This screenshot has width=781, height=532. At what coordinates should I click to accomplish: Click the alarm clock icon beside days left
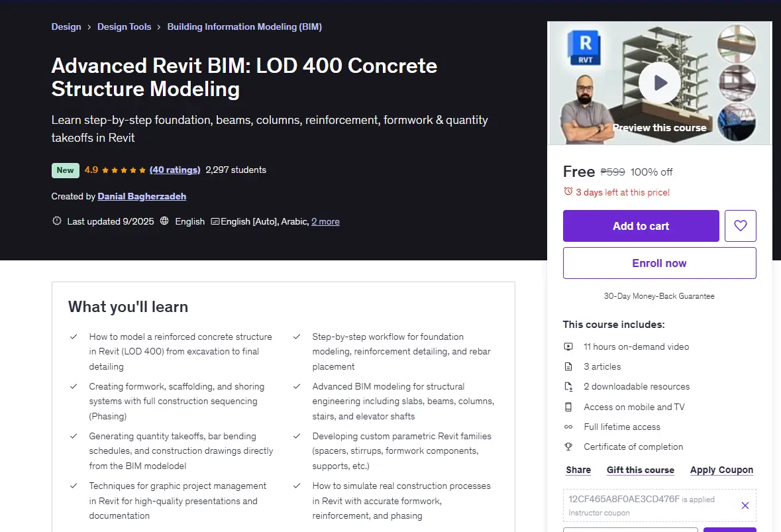pyautogui.click(x=568, y=191)
